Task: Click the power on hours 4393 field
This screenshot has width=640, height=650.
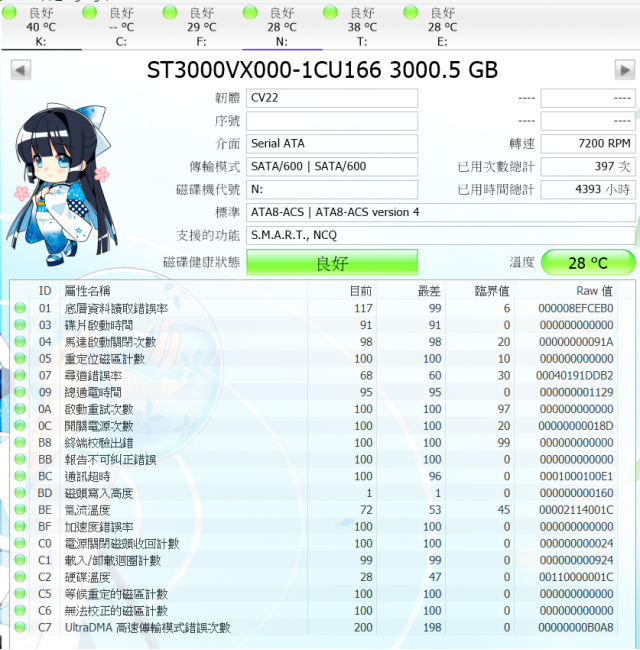Action: click(588, 189)
